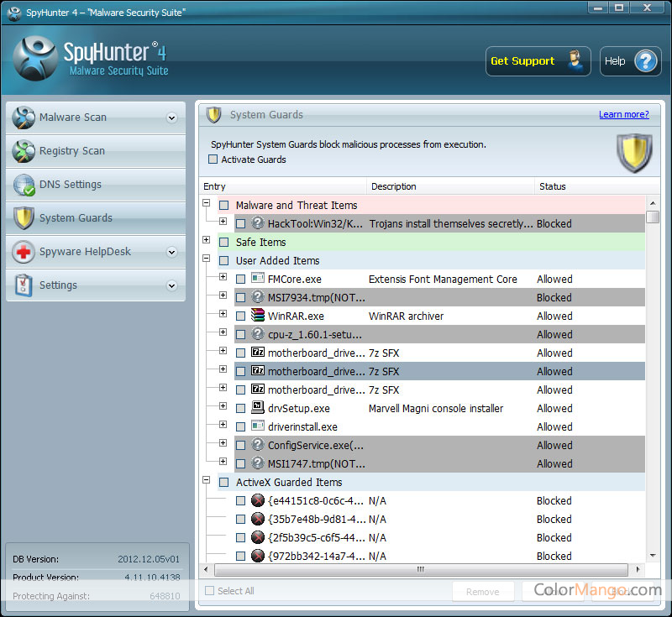
Task: Click the blocked icon for {e44151c8-0c6c entry
Action: pos(258,500)
